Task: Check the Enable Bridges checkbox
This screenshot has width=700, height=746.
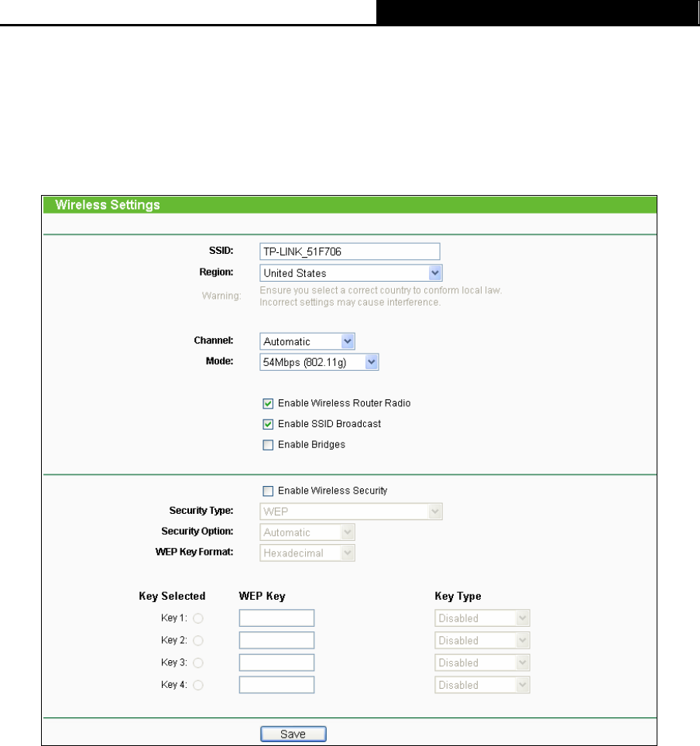Action: (x=268, y=445)
